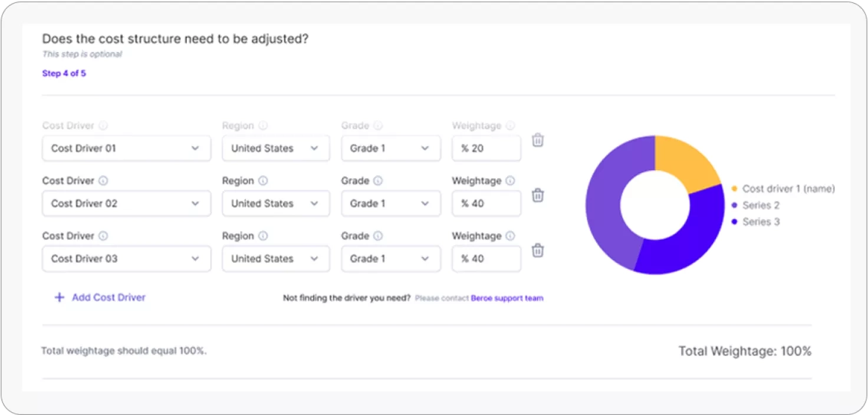Expand the Cost Driver 02 dropdown
The image size is (868, 415).
tap(126, 203)
